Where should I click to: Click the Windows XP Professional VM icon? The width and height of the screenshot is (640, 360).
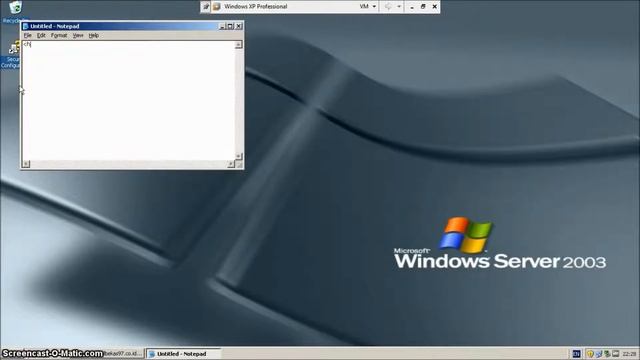click(x=217, y=7)
